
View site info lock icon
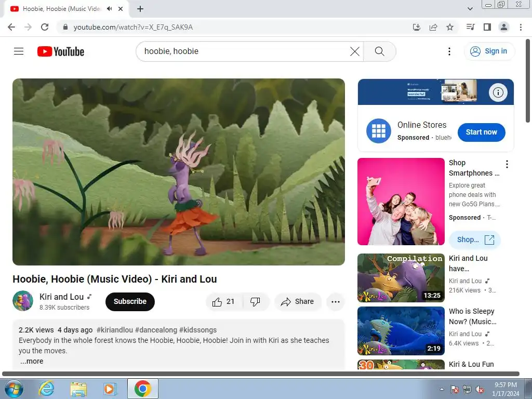[65, 27]
